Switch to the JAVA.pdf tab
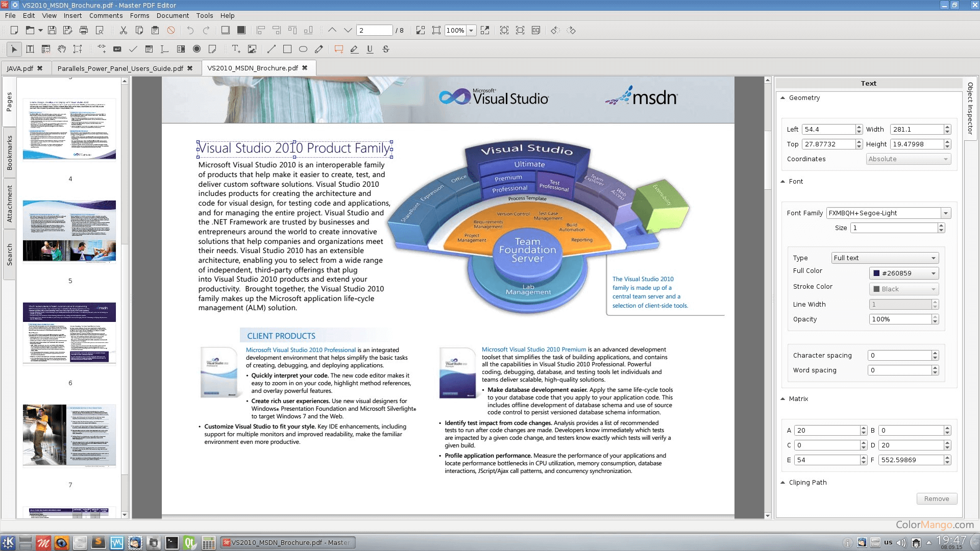The width and height of the screenshot is (980, 551). (x=19, y=68)
